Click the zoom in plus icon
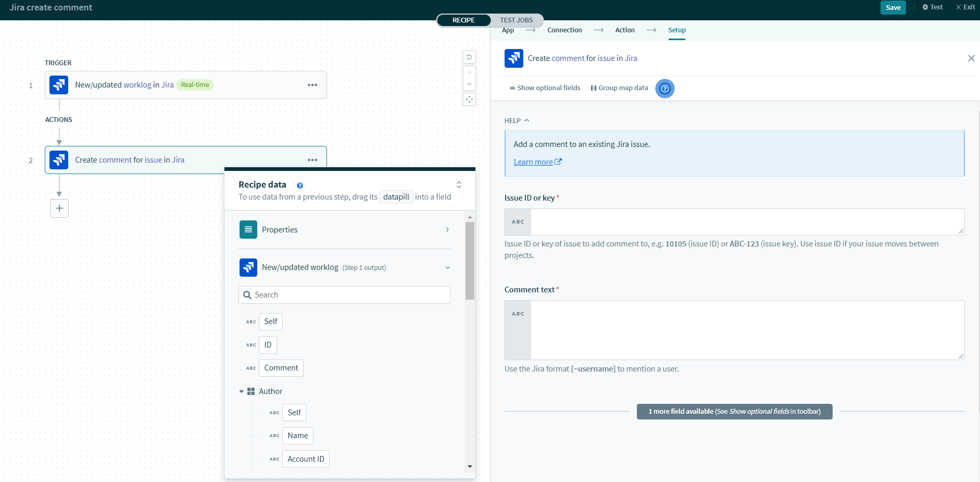This screenshot has width=980, height=482. click(469, 72)
